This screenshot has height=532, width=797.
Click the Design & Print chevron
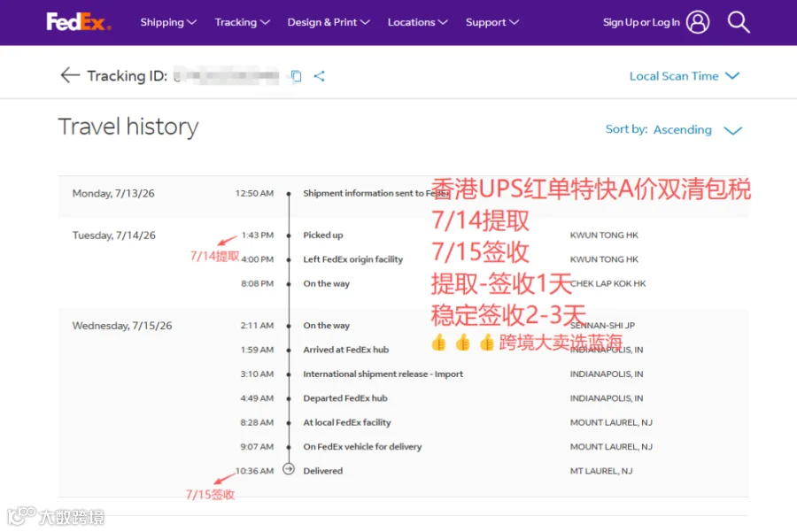(365, 22)
